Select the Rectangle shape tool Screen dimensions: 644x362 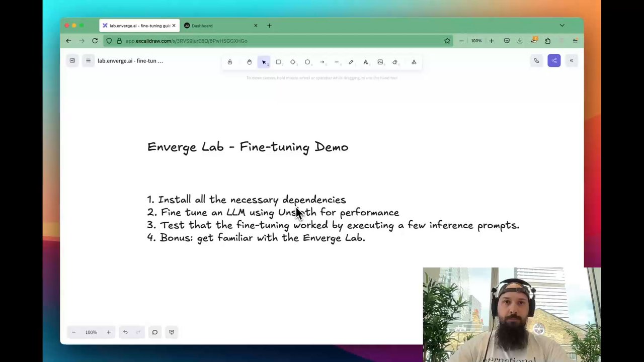click(278, 62)
